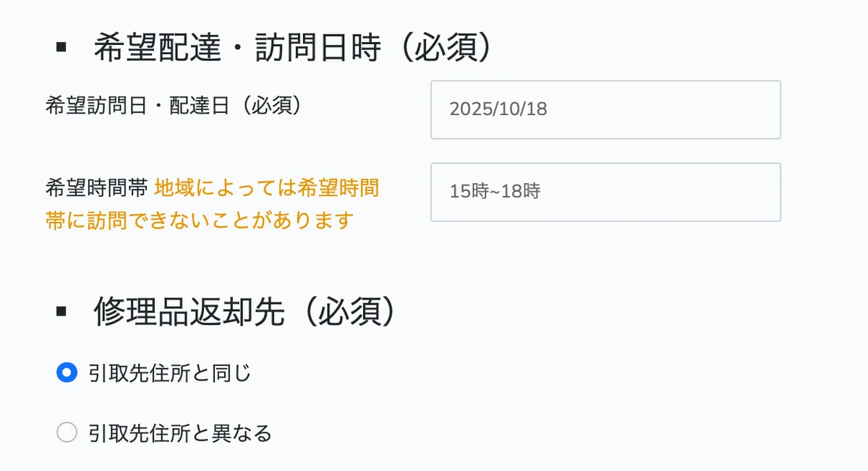Click the square bullet before 修理品返却先

tap(61, 312)
